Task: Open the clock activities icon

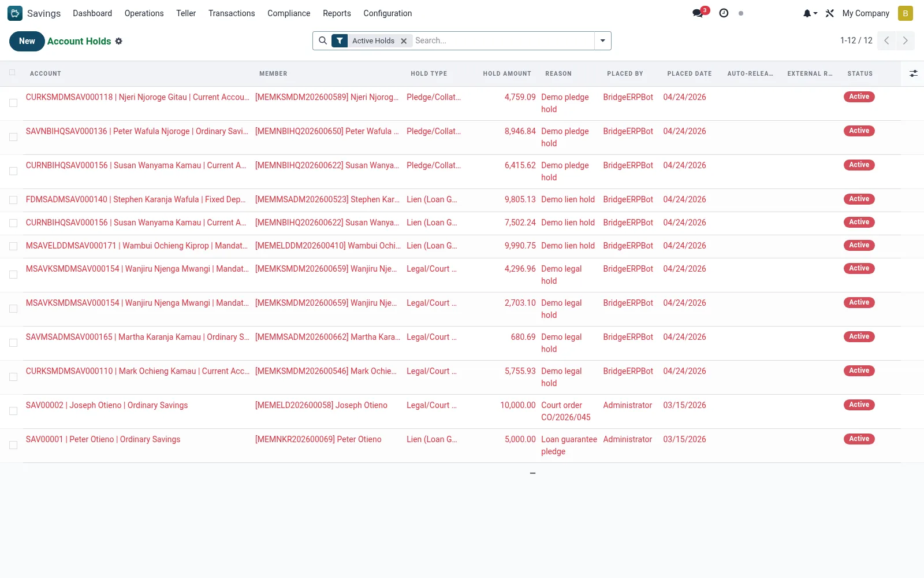Action: pos(724,13)
